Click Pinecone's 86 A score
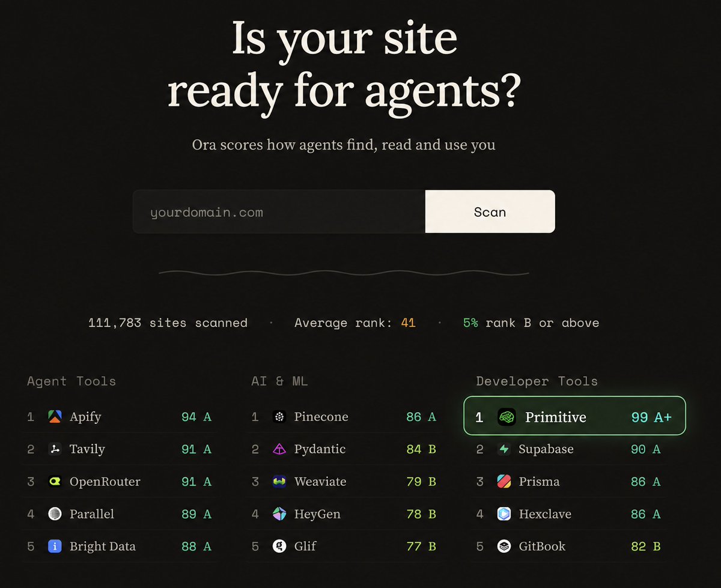 421,417
